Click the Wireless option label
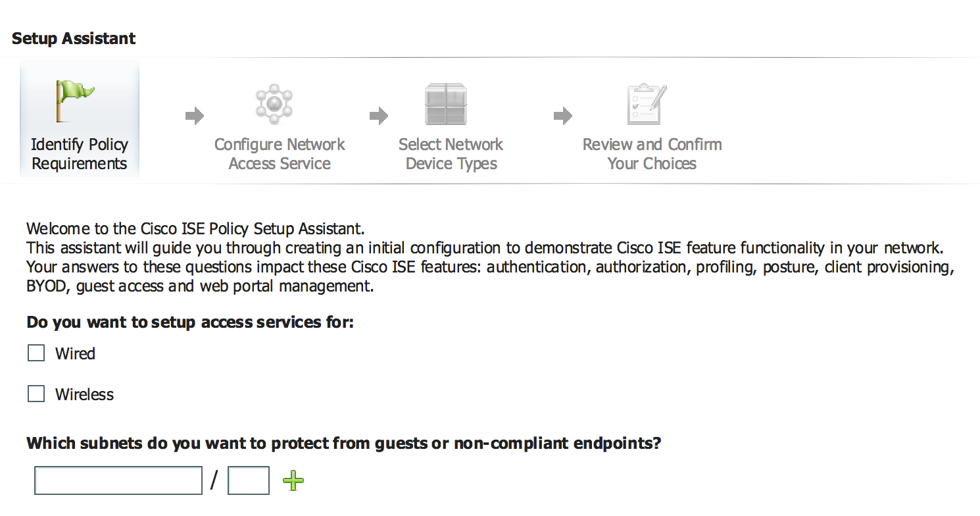 [x=84, y=394]
